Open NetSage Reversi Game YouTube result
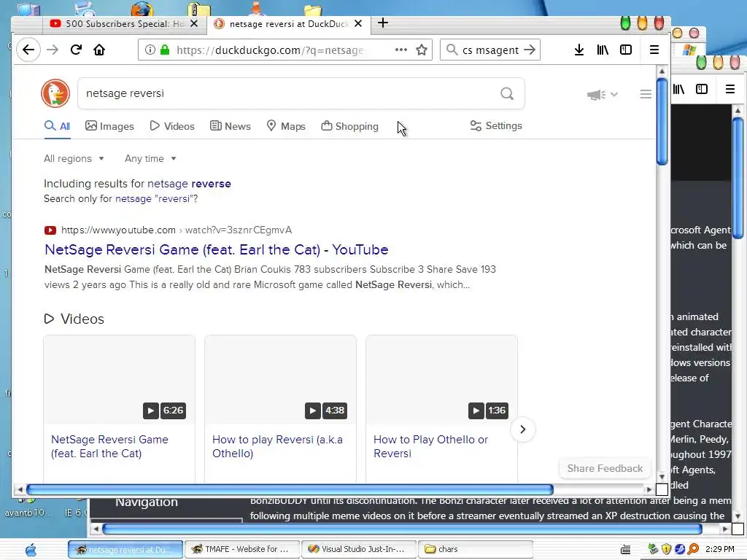747x560 pixels. [216, 249]
